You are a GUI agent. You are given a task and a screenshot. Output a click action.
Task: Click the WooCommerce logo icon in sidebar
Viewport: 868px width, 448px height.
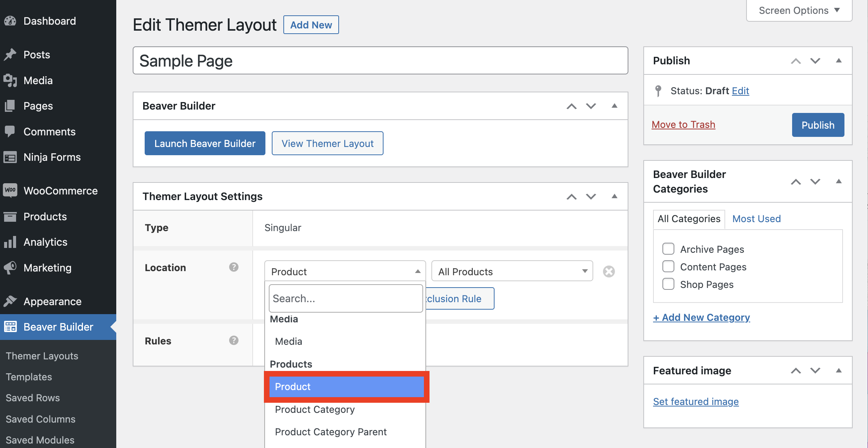pyautogui.click(x=10, y=190)
